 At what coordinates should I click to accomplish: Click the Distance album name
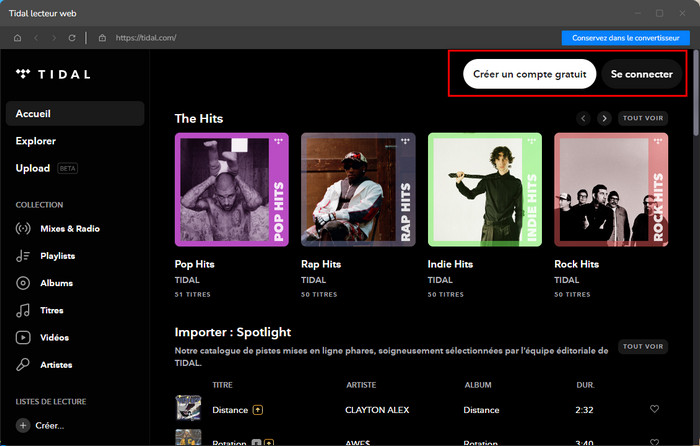pos(481,410)
